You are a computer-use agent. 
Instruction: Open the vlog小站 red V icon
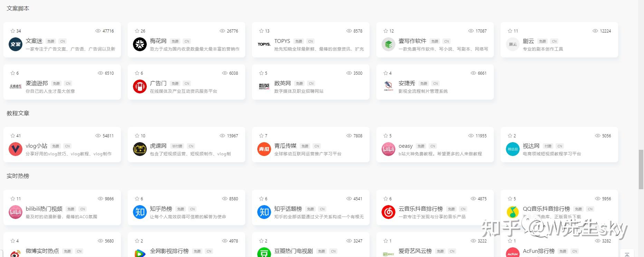[x=16, y=149]
